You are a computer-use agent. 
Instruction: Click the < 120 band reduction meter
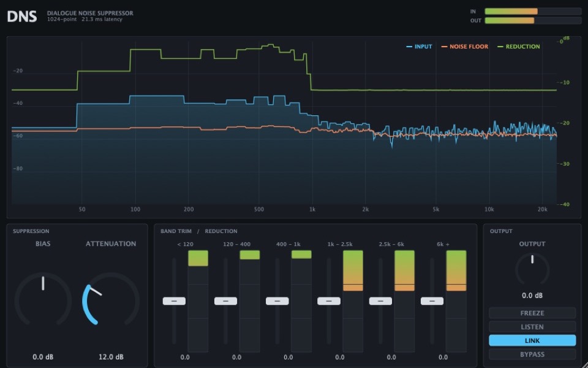198,301
